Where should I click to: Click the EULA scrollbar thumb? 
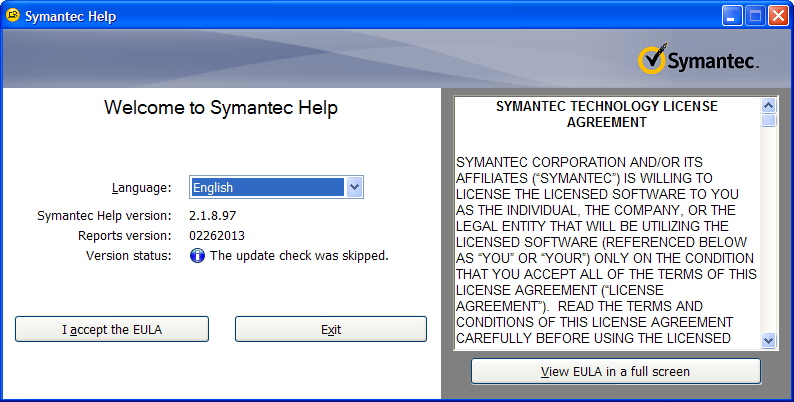click(x=768, y=120)
